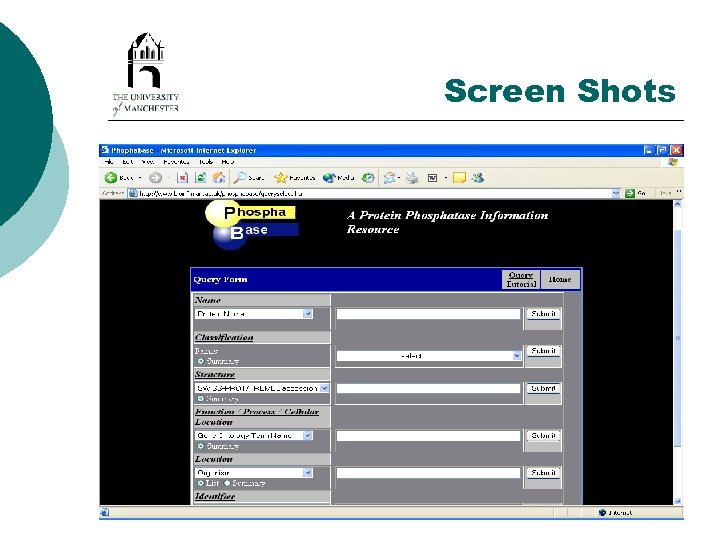Viewport: 720px width, 540px height.
Task: Click the IE icon in title bar
Action: pyautogui.click(x=105, y=150)
